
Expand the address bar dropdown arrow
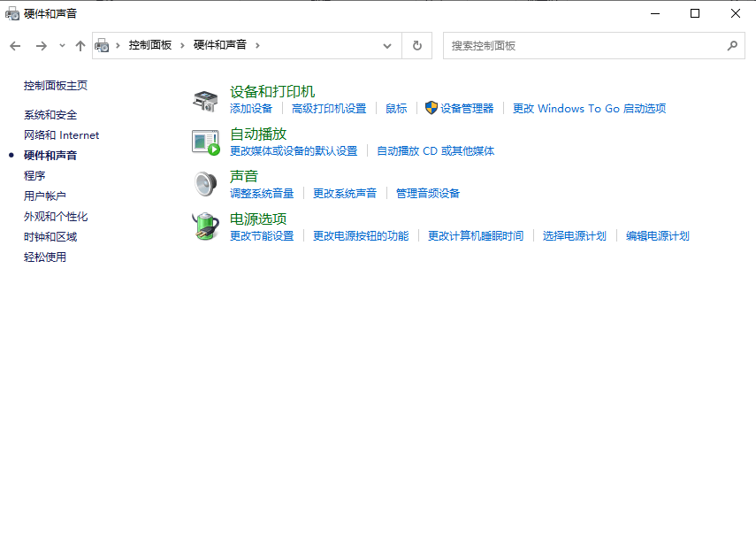click(387, 45)
